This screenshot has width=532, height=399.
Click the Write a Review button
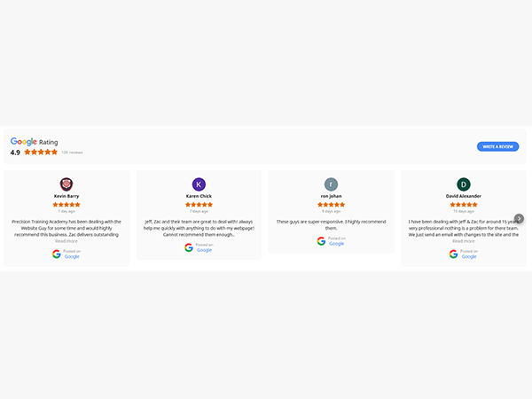(497, 146)
